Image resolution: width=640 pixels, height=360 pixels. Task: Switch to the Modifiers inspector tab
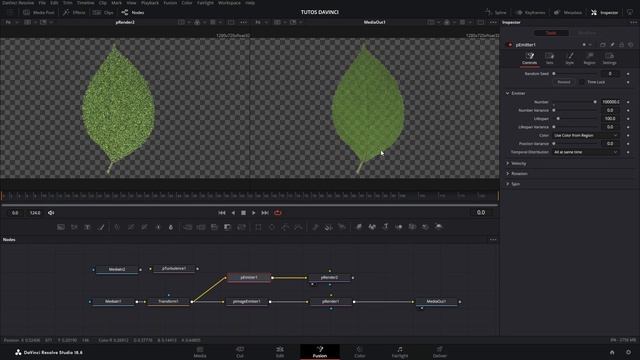point(587,33)
